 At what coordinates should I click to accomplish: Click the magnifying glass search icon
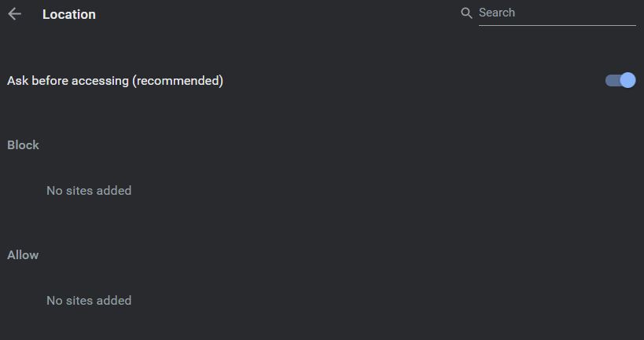click(x=466, y=13)
